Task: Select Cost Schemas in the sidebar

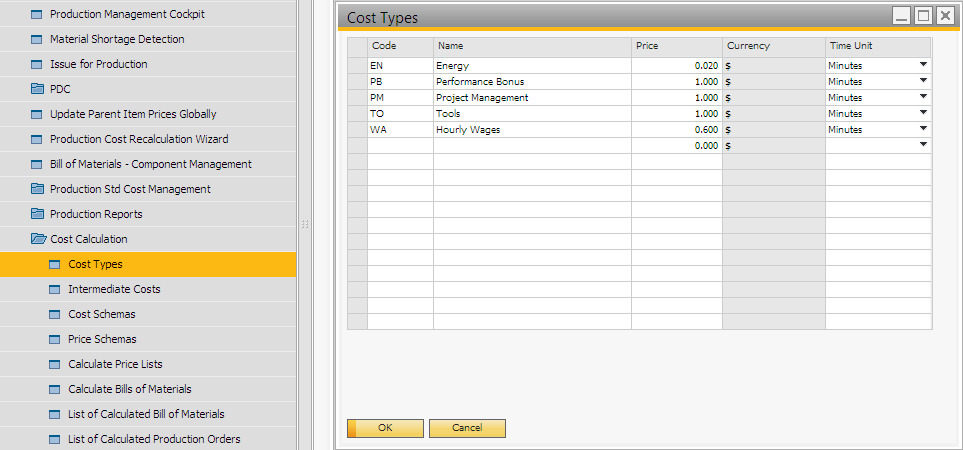Action: (x=101, y=314)
